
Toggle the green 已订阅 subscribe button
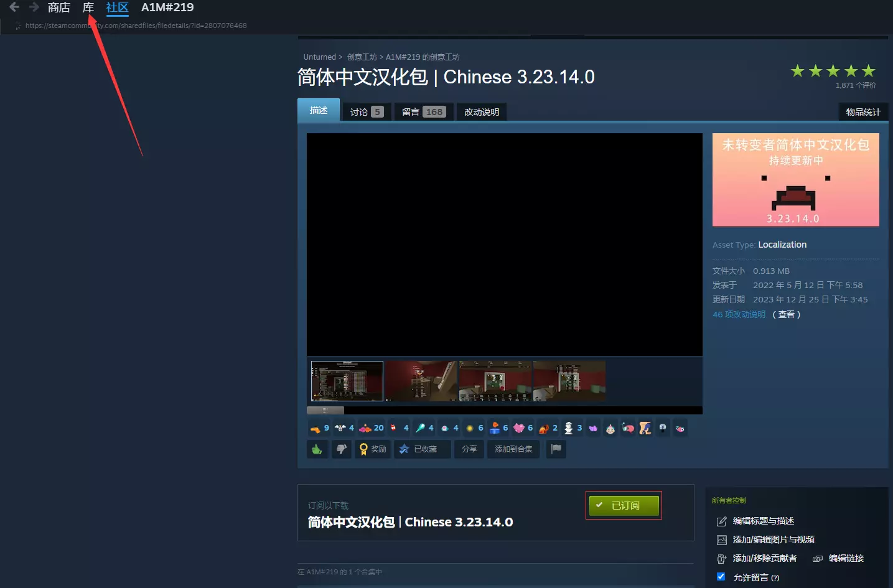624,505
